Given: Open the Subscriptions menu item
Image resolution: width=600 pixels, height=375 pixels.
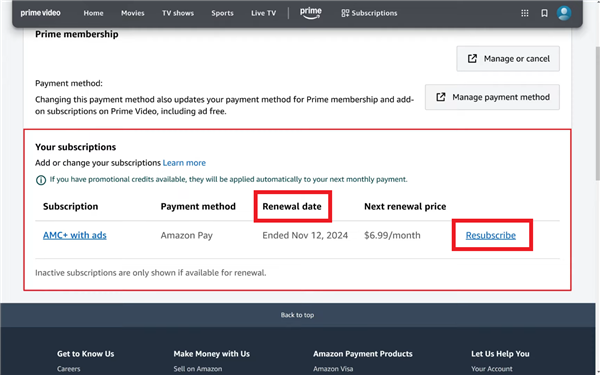Looking at the screenshot, I should pyautogui.click(x=369, y=13).
